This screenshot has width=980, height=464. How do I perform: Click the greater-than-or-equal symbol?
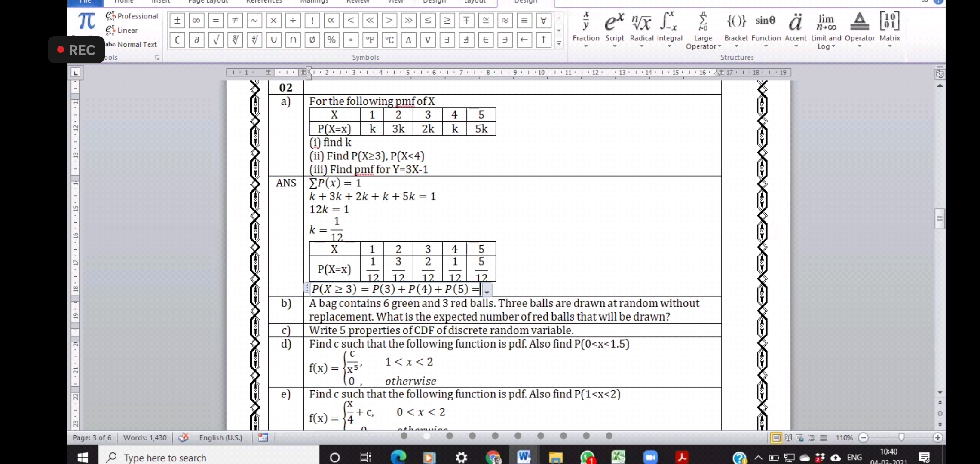point(447,21)
